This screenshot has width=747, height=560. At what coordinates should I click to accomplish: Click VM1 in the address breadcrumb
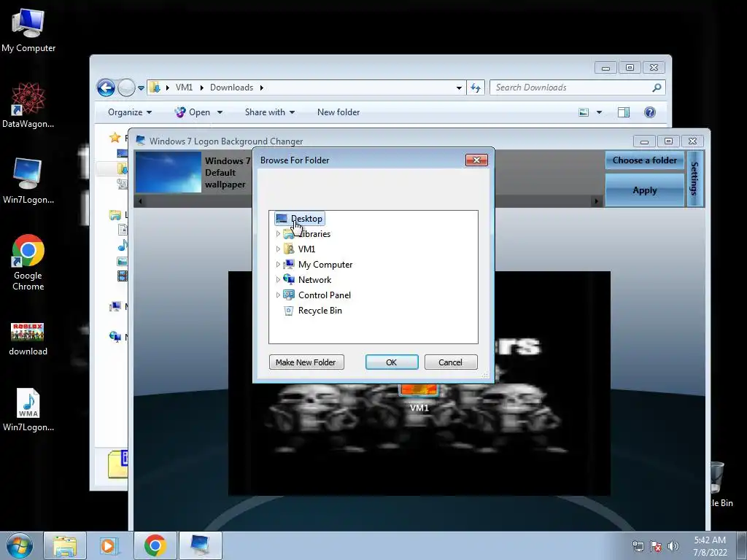184,87
